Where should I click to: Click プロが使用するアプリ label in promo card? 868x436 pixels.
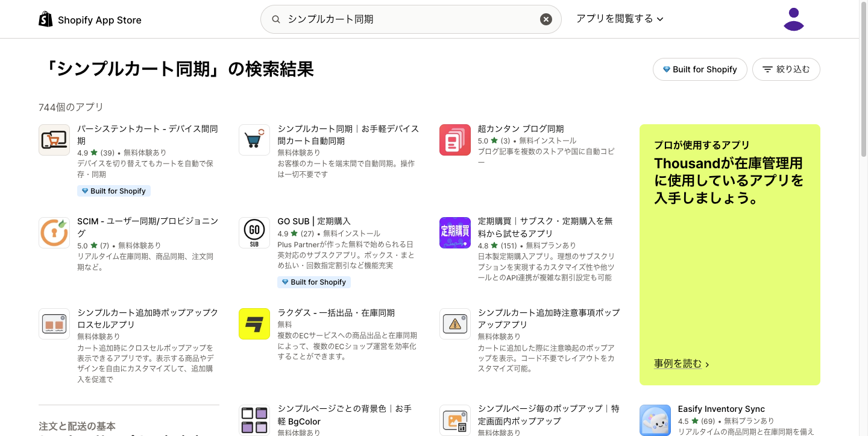click(702, 145)
